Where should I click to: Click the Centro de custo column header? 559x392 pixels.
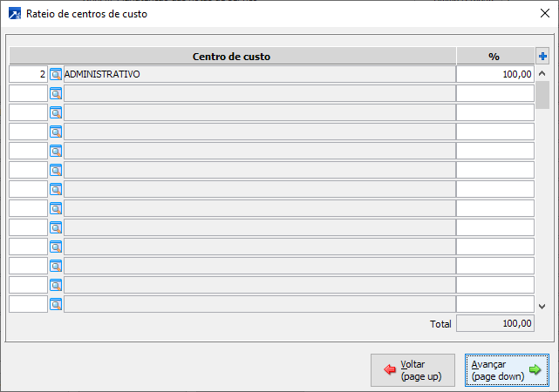point(232,57)
